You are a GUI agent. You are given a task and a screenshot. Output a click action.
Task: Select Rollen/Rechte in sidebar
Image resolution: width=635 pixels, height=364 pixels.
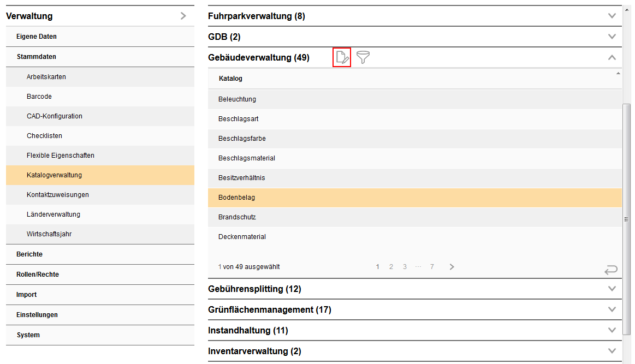(x=38, y=275)
